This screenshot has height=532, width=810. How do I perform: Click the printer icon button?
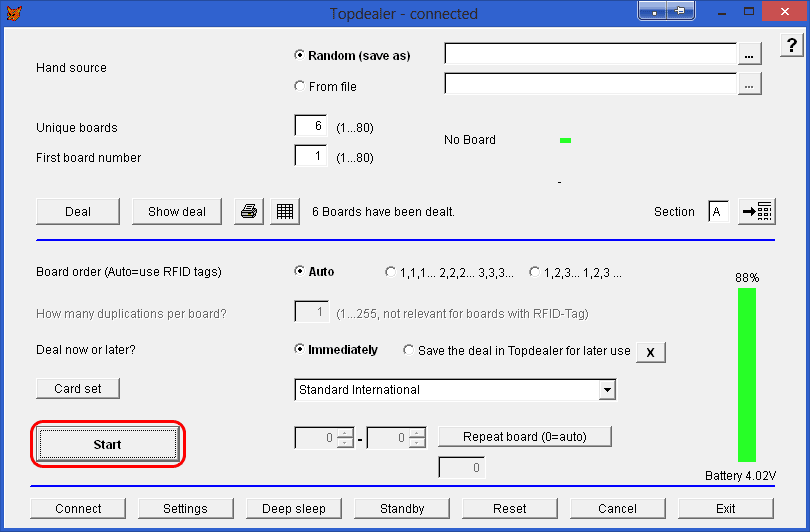249,211
